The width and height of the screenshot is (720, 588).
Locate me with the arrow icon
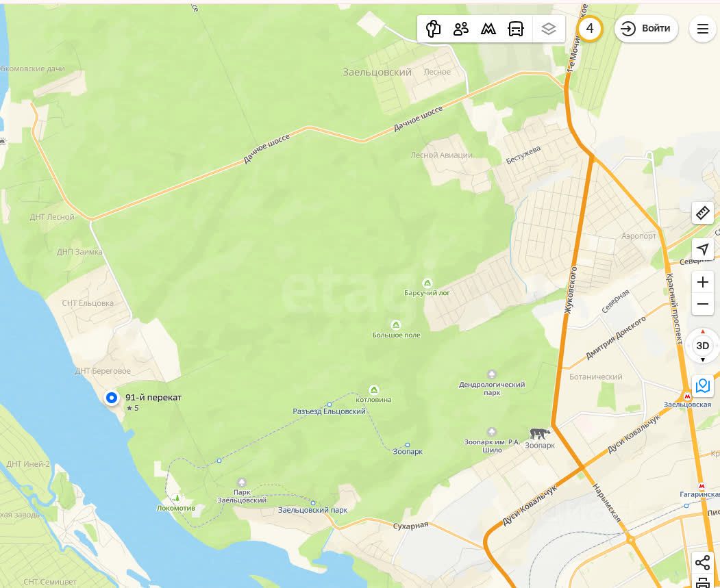coord(703,249)
